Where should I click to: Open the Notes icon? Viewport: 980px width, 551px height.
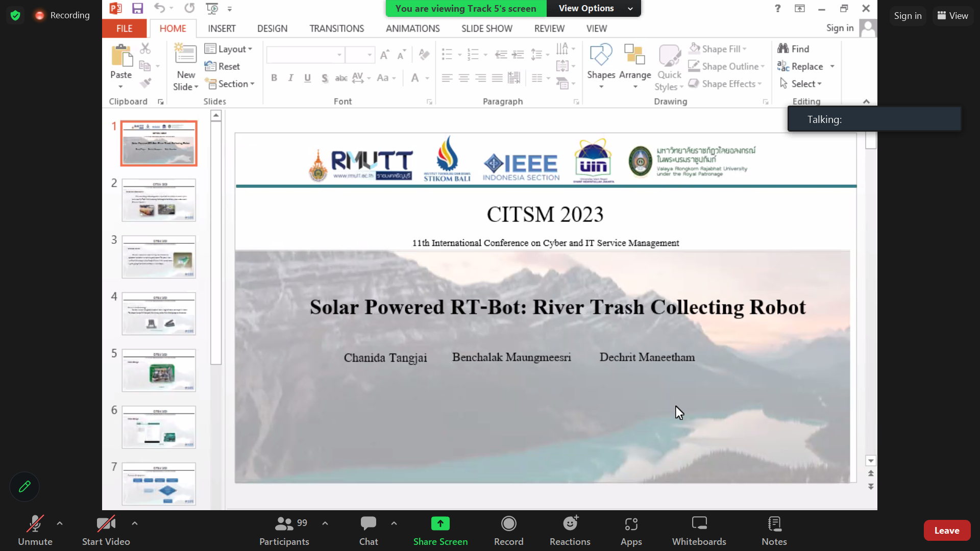coord(774,523)
